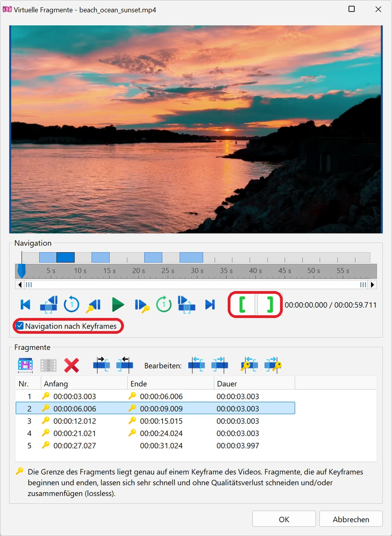Screen dimensions: 392x536
Task: Select fragment row starting at 00:00:03.003
Action: (x=155, y=396)
